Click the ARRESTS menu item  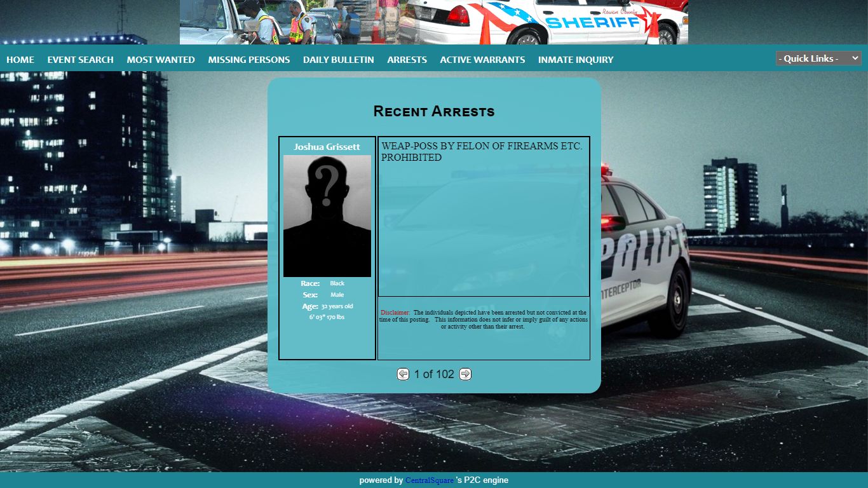pos(407,60)
